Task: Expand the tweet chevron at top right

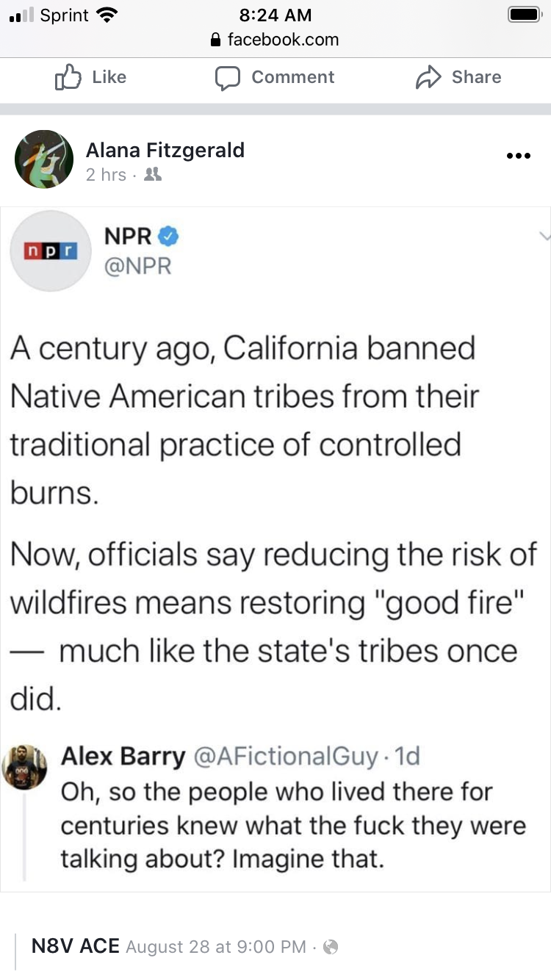Action: 544,237
